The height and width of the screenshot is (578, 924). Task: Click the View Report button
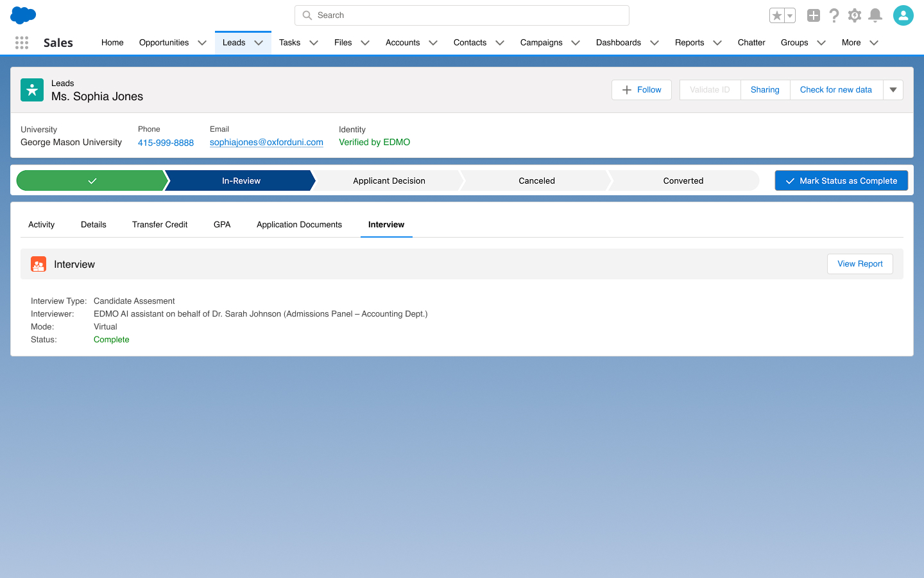click(860, 264)
